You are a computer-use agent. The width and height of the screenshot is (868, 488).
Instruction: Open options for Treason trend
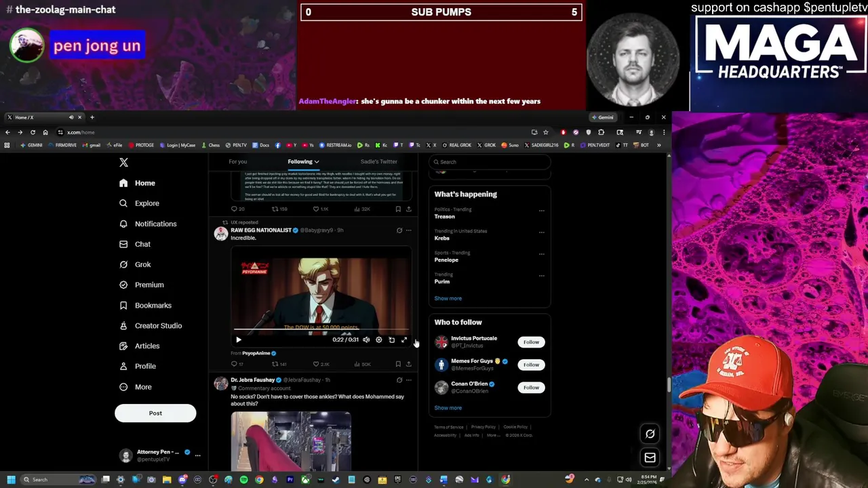coord(541,211)
